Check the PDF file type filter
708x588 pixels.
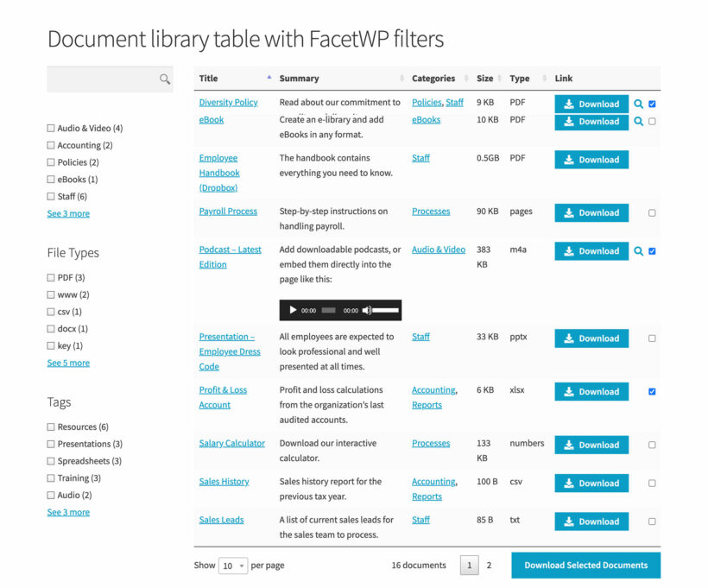[50, 277]
